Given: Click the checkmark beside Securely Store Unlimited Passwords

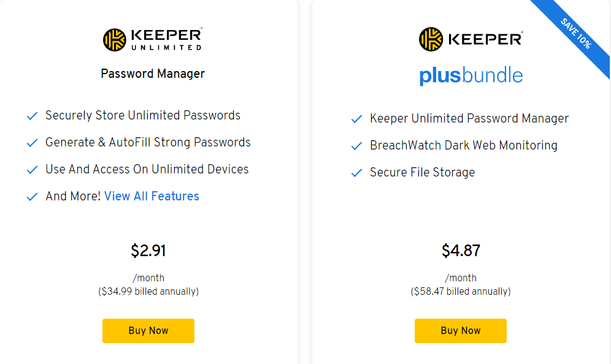Looking at the screenshot, I should point(32,116).
